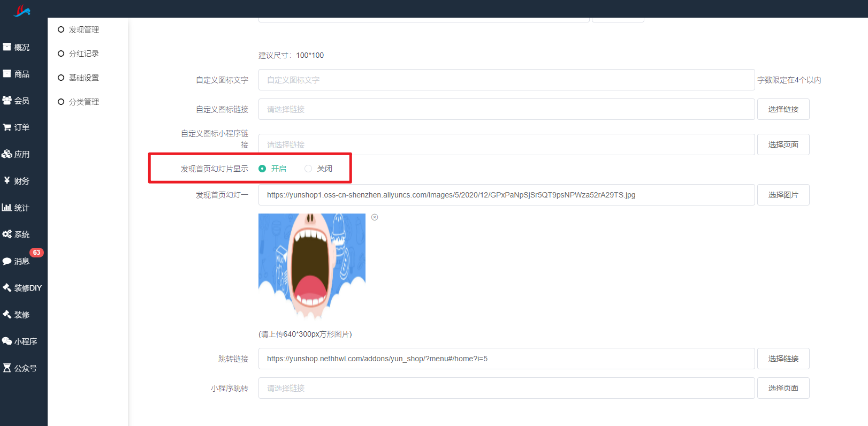Go to the 统计 section
868x426 pixels.
click(22, 208)
